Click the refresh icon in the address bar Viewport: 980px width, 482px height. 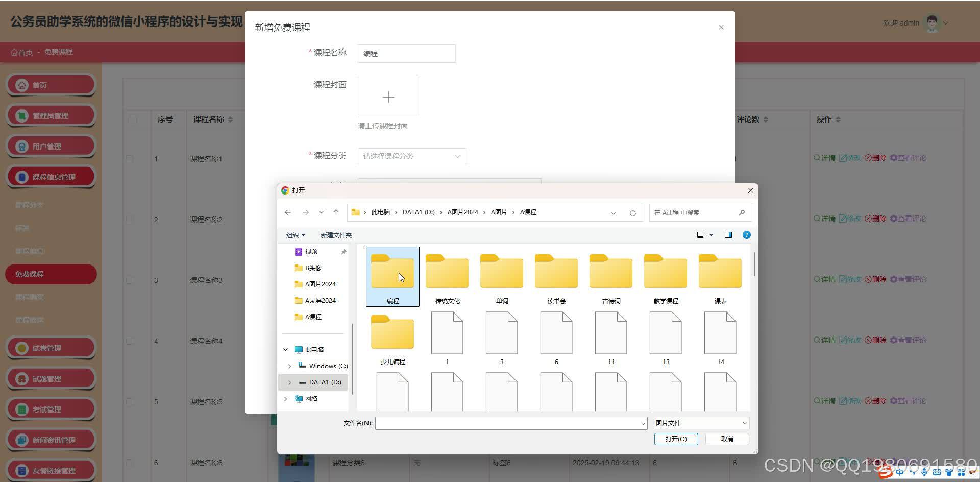pyautogui.click(x=632, y=212)
